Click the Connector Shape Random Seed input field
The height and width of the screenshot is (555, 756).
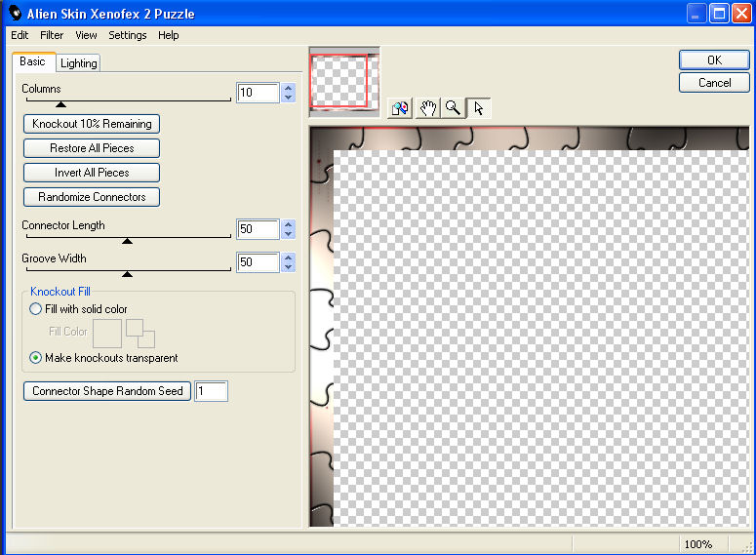coord(212,391)
